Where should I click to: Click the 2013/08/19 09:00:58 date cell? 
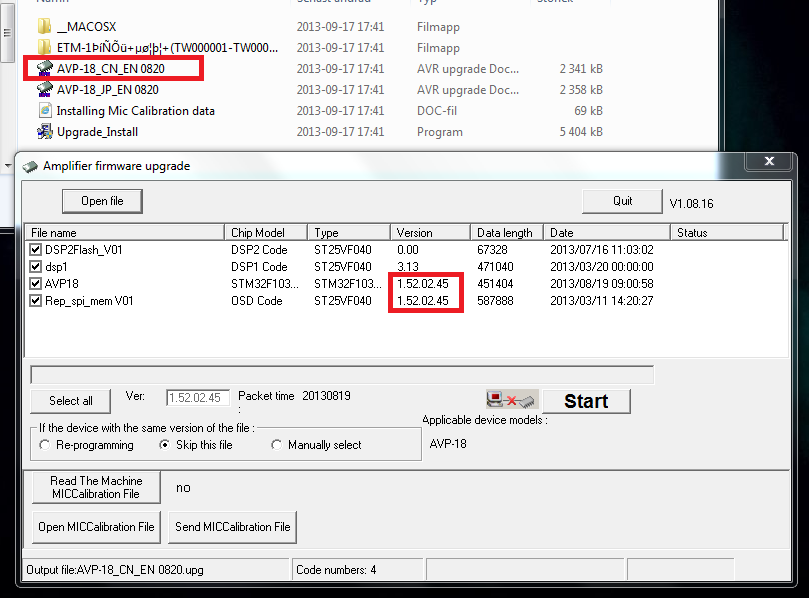pos(602,284)
